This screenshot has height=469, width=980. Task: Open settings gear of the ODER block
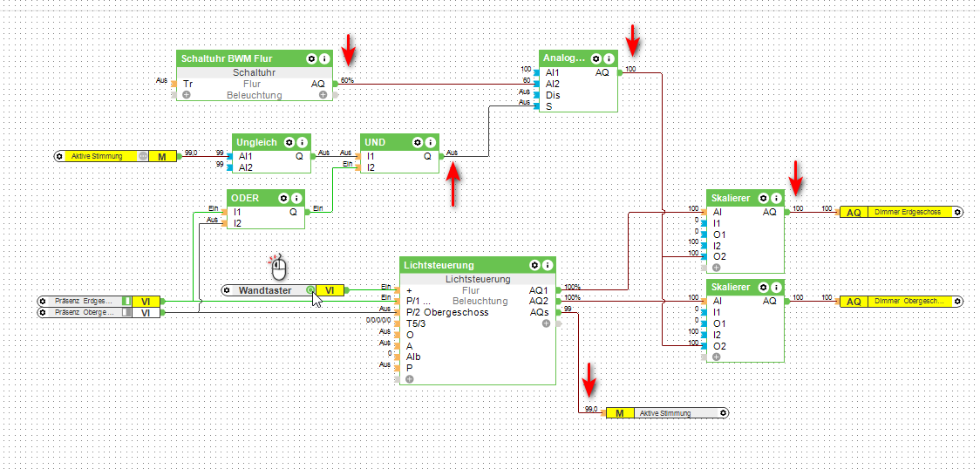tap(283, 198)
